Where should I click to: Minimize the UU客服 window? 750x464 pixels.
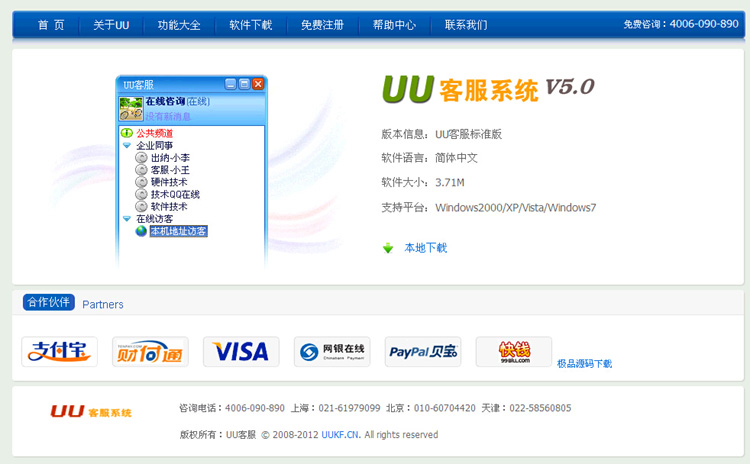coord(231,84)
